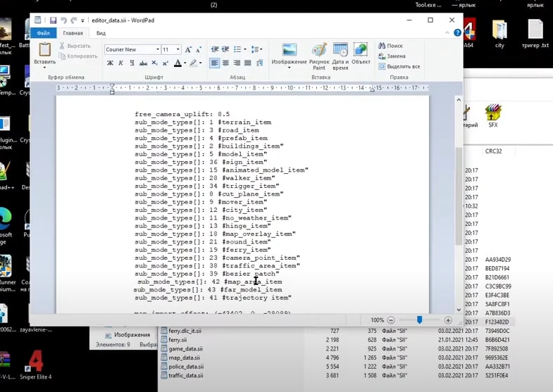
Task: Click Замена to replace text
Action: tap(392, 56)
